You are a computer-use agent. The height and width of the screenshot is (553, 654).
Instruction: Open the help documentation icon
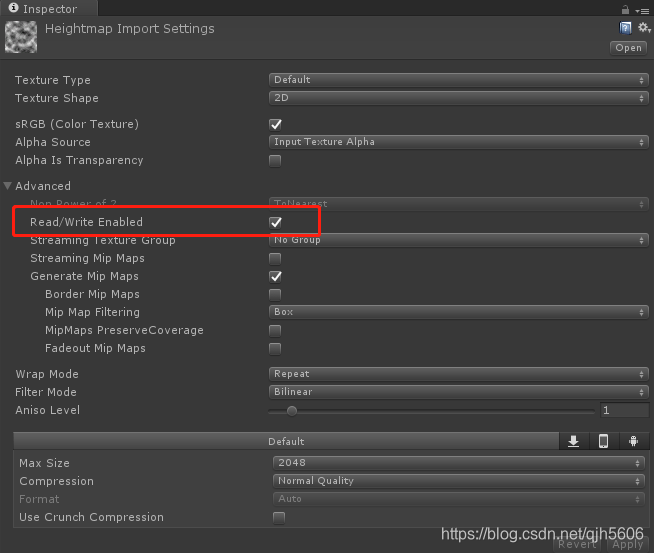point(625,28)
